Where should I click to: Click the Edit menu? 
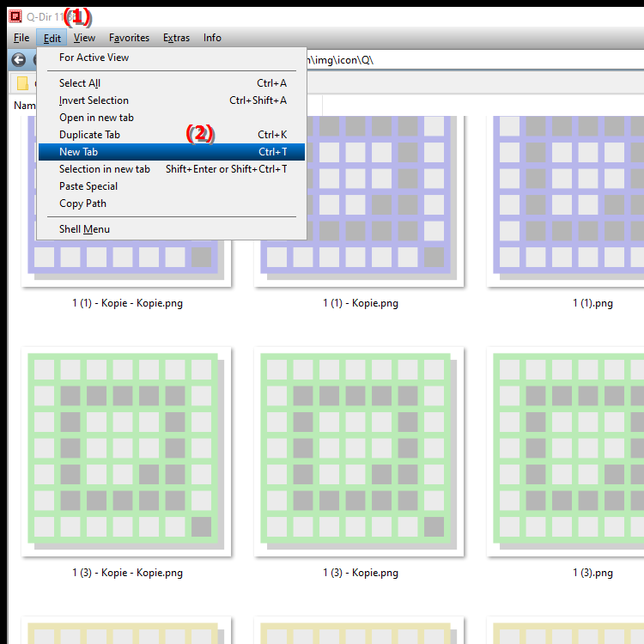tap(52, 38)
